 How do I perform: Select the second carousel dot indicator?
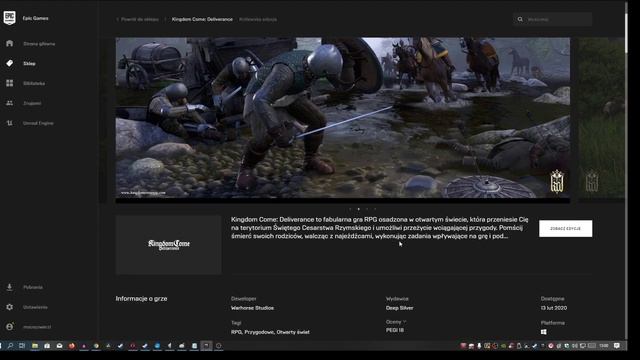358,209
